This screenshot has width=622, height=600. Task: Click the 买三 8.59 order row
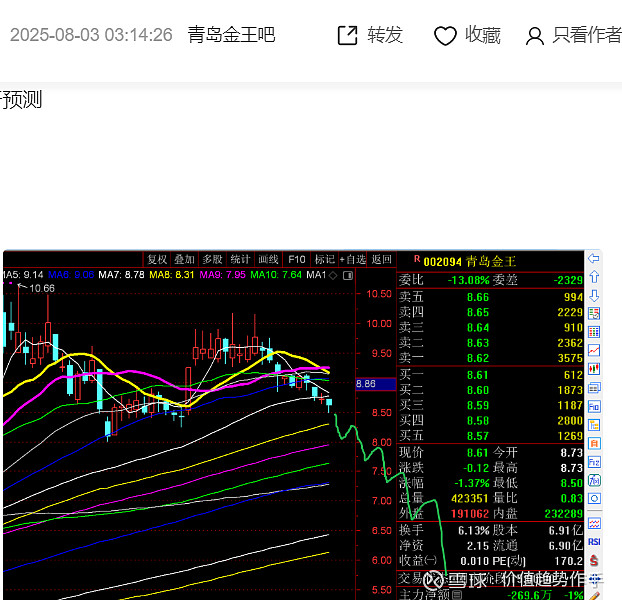point(491,405)
